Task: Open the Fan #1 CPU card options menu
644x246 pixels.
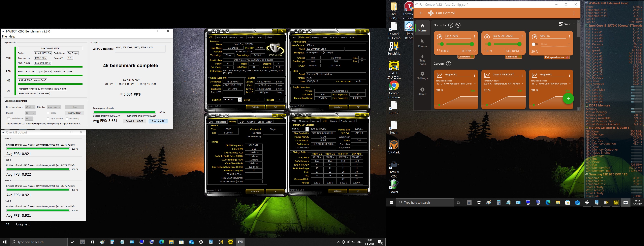Action: pyautogui.click(x=475, y=37)
